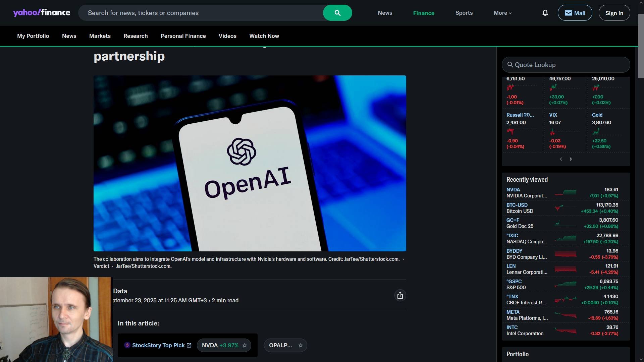Viewport: 644px width, 362px height.
Task: Open the StockStory Top Pick external link
Action: (158, 345)
